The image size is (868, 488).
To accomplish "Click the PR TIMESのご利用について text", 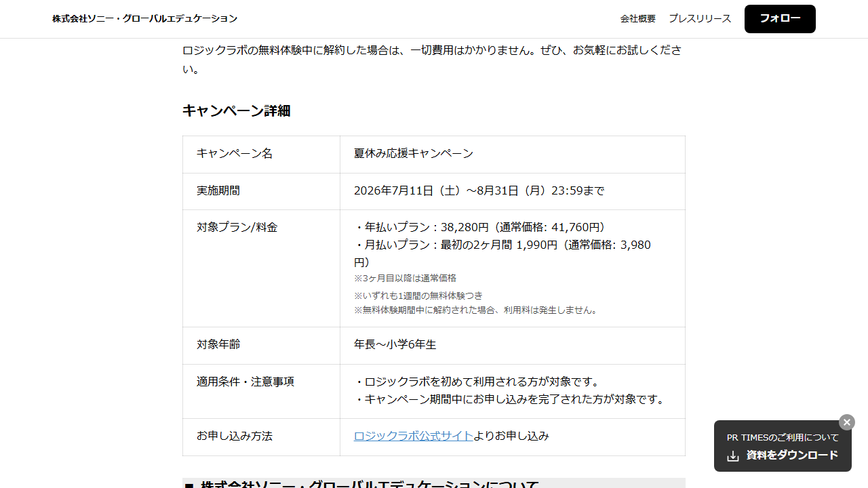I will (x=783, y=438).
